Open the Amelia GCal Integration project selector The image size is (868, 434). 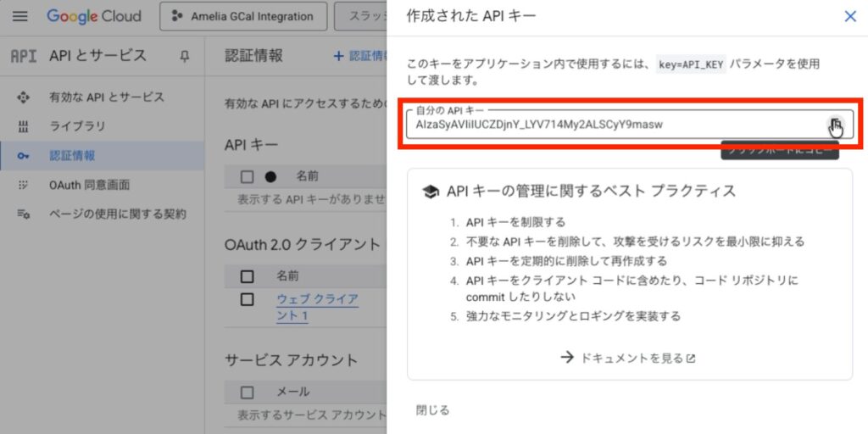[x=242, y=16]
